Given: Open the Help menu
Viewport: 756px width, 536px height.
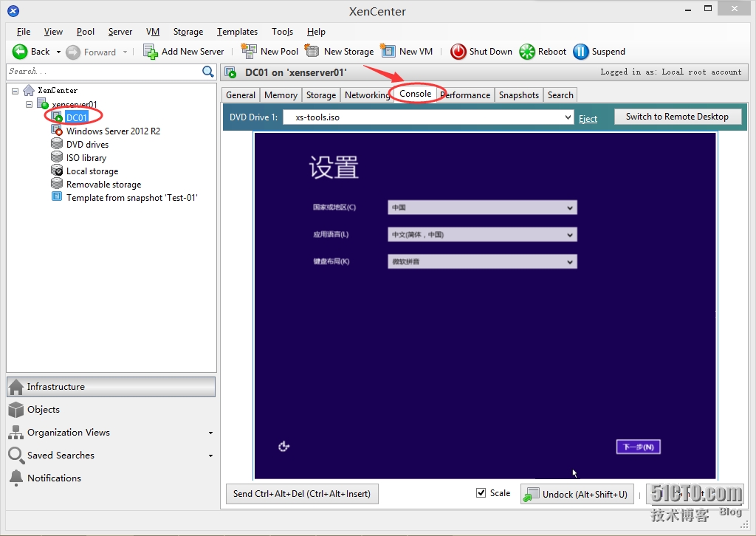Looking at the screenshot, I should tap(316, 32).
